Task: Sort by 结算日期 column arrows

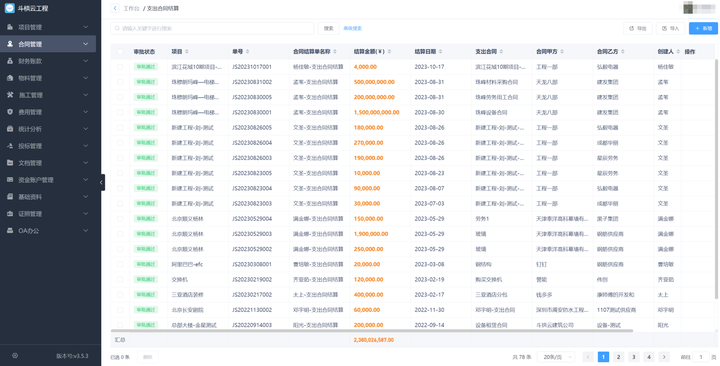Action: pyautogui.click(x=440, y=52)
